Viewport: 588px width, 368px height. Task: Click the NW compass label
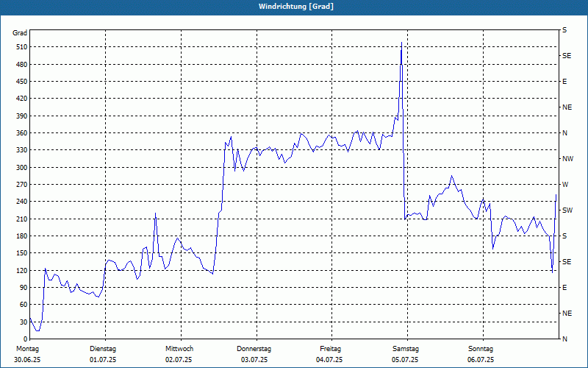pos(567,159)
